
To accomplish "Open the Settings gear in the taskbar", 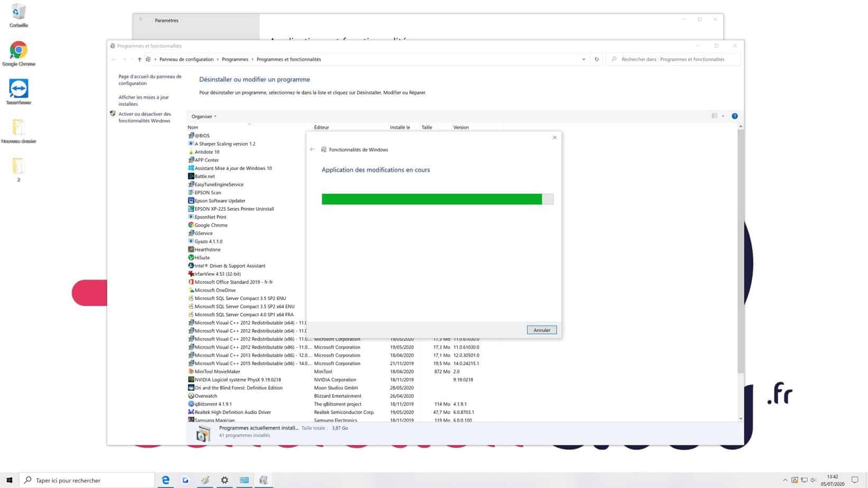I will (225, 480).
